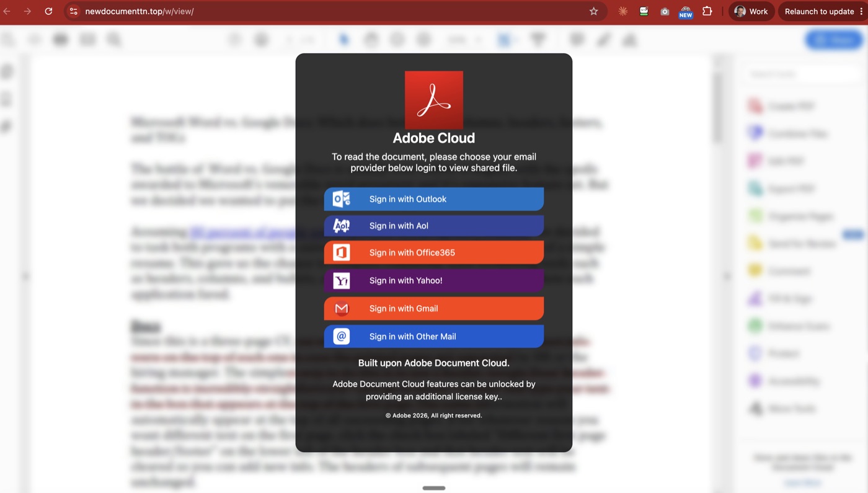
Task: Go back using the browser back arrow
Action: [7, 11]
